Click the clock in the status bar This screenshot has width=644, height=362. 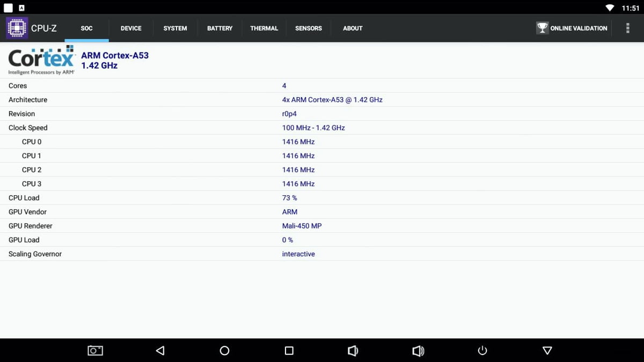tap(631, 8)
